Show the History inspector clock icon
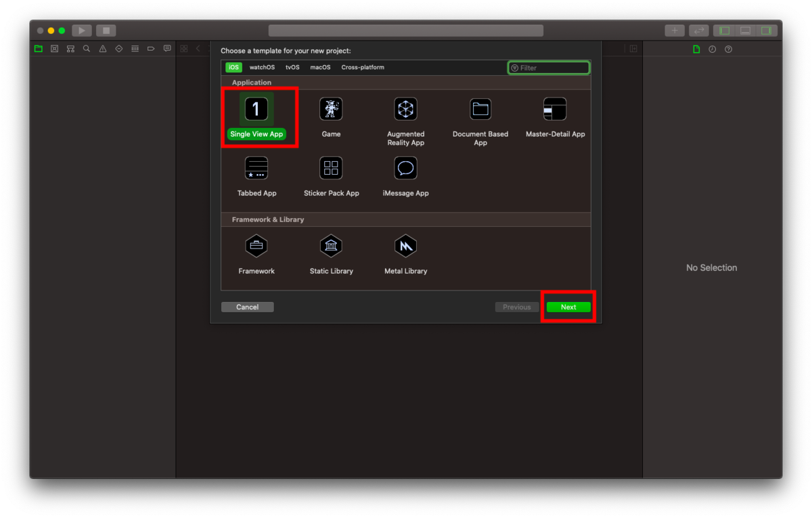The width and height of the screenshot is (812, 518). click(x=713, y=49)
